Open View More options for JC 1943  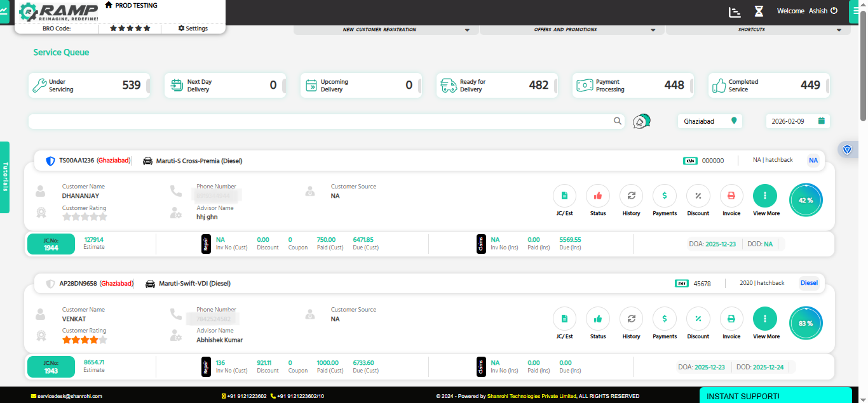point(765,318)
